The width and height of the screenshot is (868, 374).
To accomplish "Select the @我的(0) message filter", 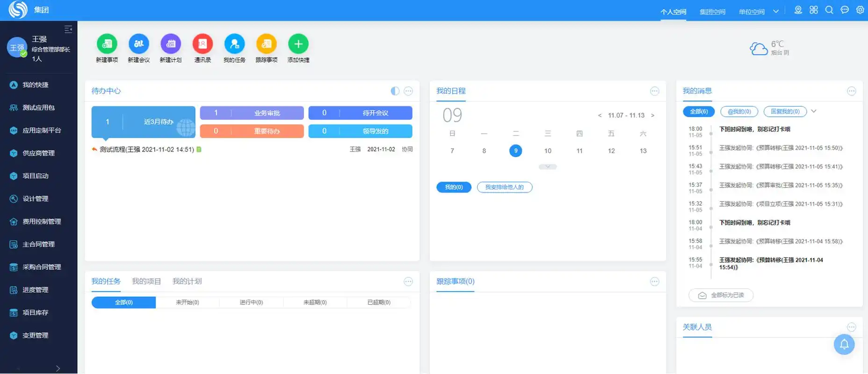I will (x=739, y=111).
